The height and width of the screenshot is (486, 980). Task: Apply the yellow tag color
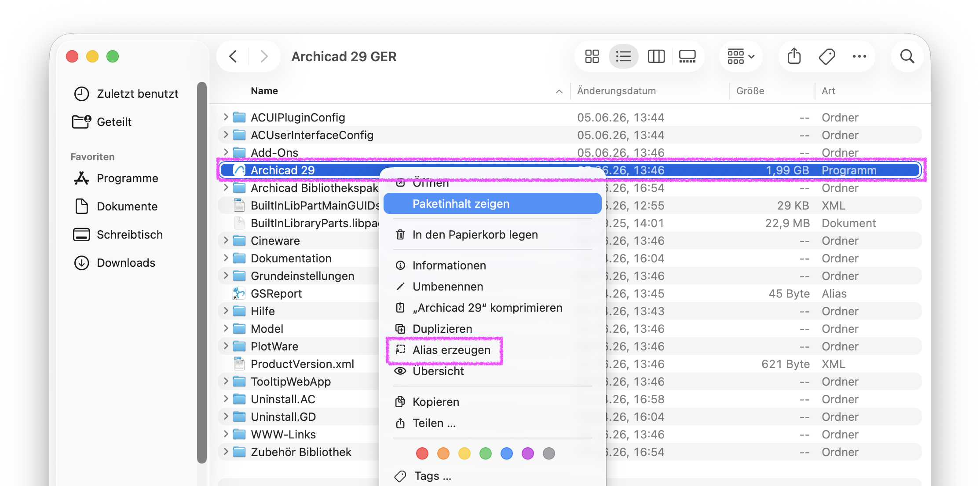(464, 453)
